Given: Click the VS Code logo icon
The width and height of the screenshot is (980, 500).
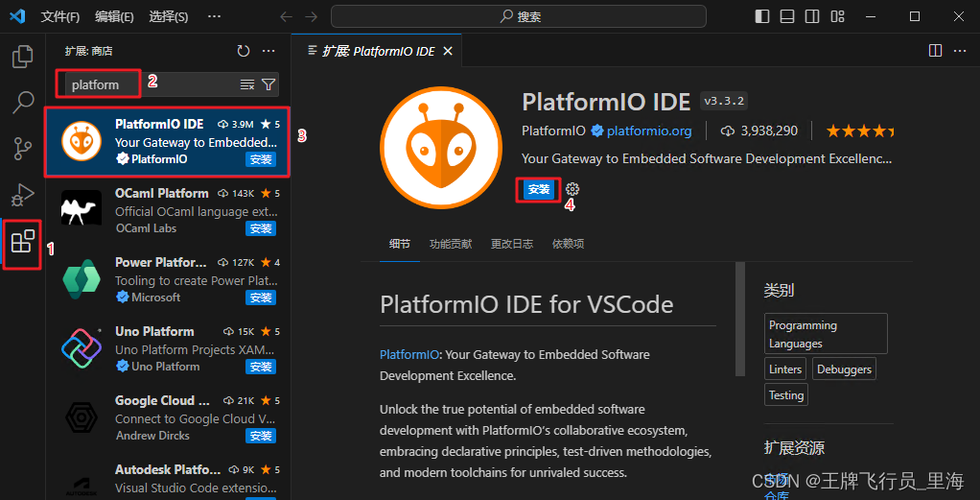Looking at the screenshot, I should pyautogui.click(x=17, y=17).
